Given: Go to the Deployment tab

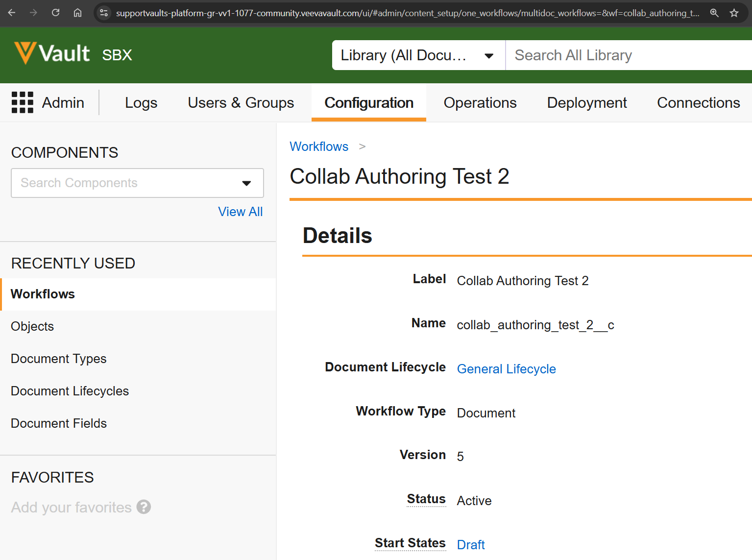Looking at the screenshot, I should point(586,103).
